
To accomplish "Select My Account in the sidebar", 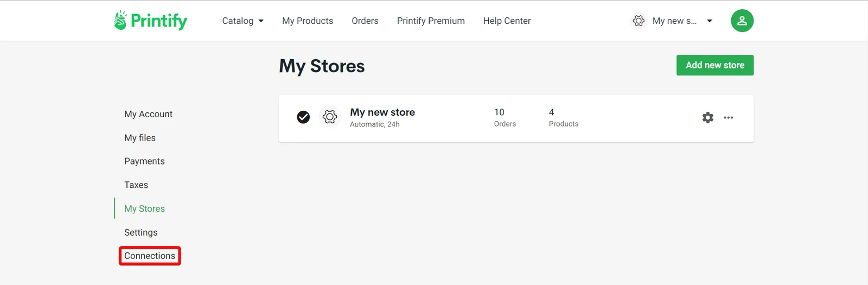I will 148,114.
